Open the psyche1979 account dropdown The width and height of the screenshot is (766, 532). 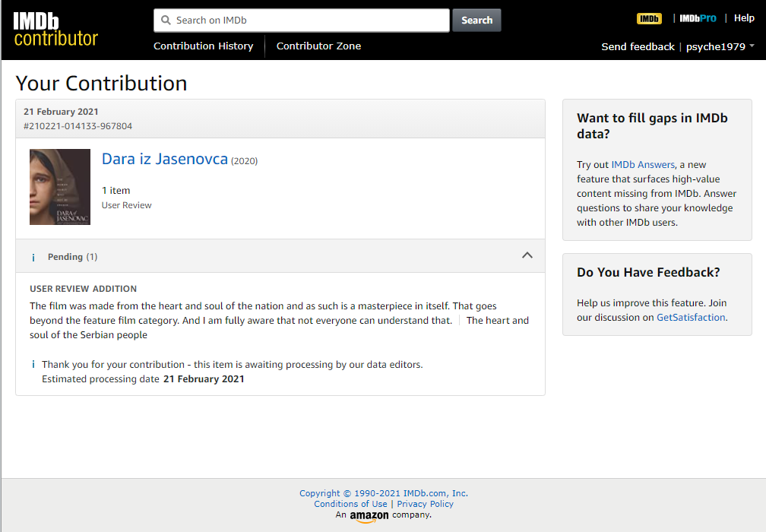click(720, 47)
